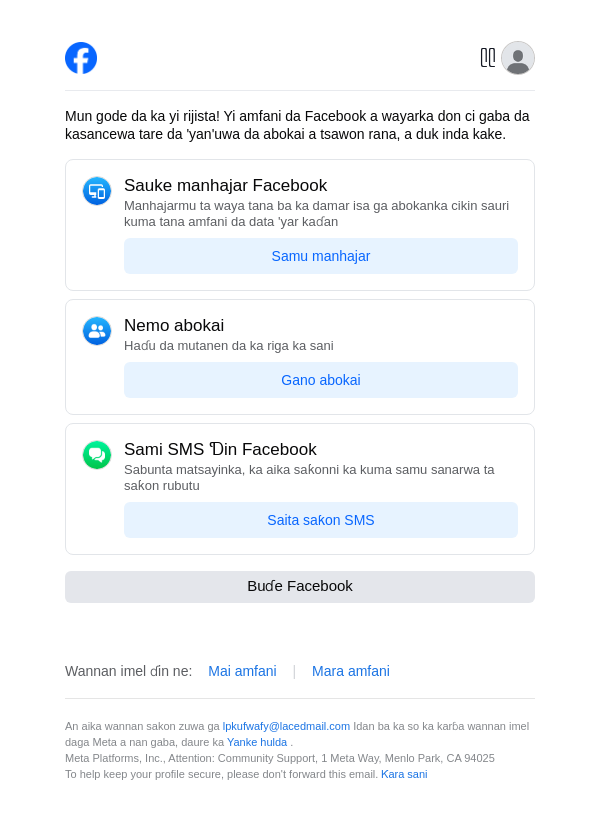Click the Wannan imel ɗin ne label
This screenshot has height=820, width=600.
click(128, 671)
